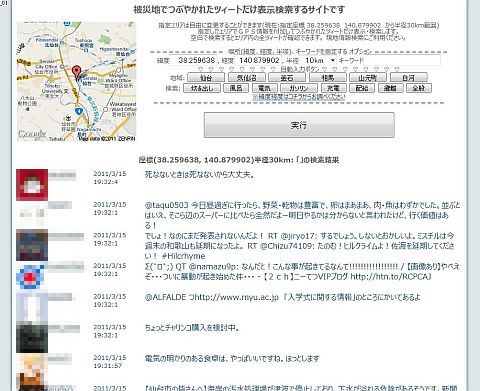Click the 充電 search keyword button
This screenshot has height=391, width=480.
pos(333,88)
